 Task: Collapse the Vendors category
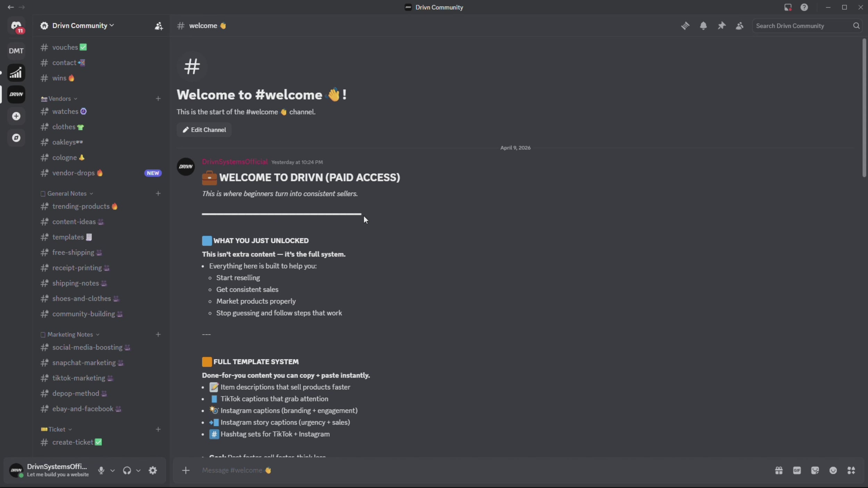(60, 99)
